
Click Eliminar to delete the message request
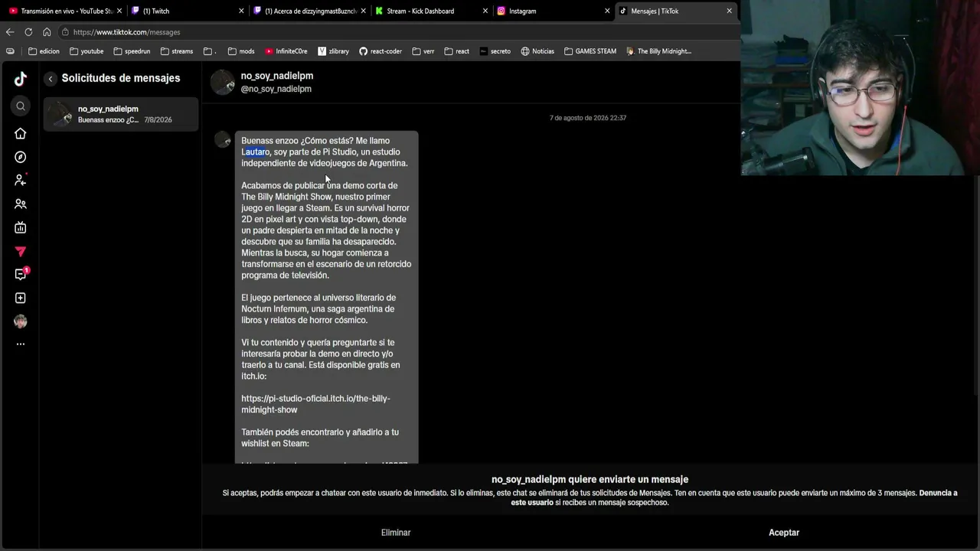click(x=396, y=533)
